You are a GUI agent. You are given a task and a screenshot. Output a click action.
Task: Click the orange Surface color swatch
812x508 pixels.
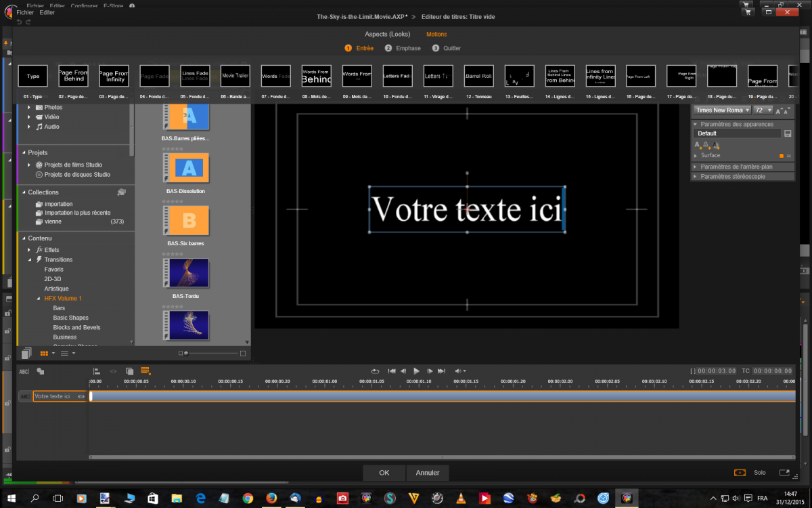pos(782,156)
